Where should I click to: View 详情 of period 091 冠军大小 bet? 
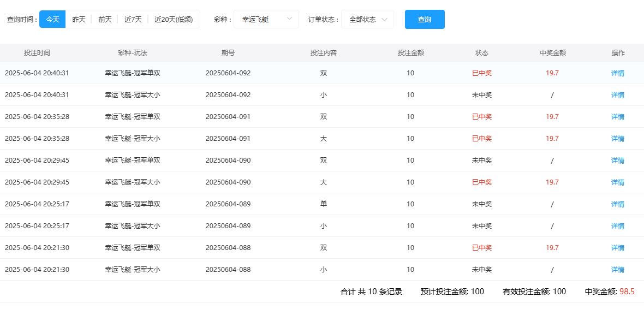coord(618,139)
